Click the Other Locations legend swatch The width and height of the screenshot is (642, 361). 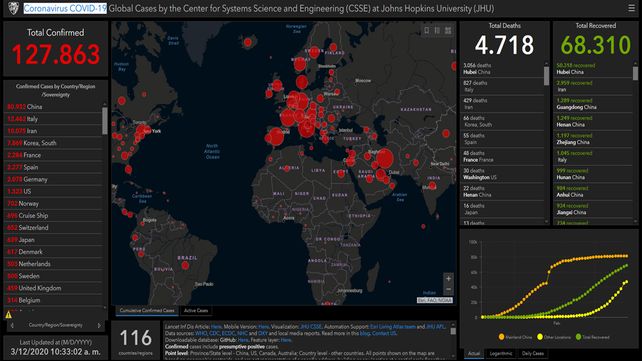tap(540, 337)
